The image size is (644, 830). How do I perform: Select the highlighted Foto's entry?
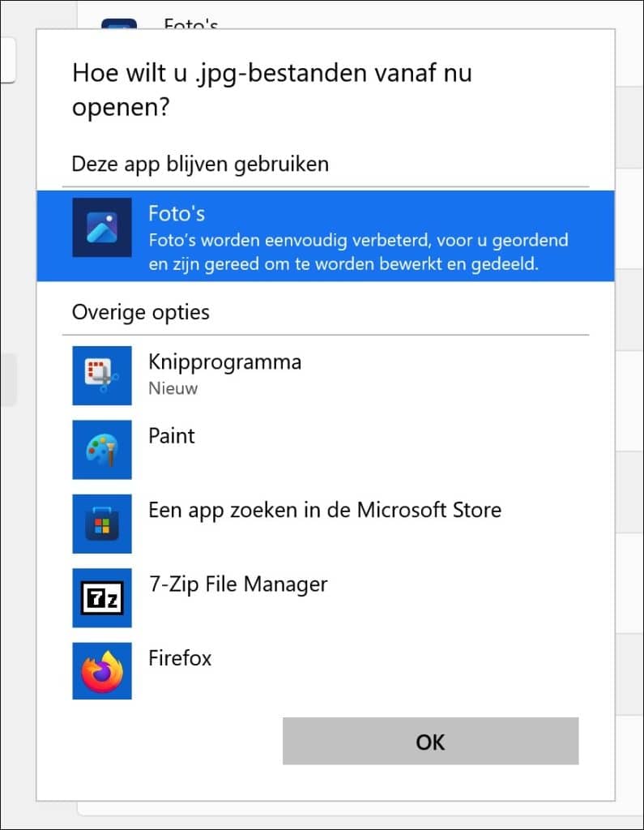click(x=324, y=234)
